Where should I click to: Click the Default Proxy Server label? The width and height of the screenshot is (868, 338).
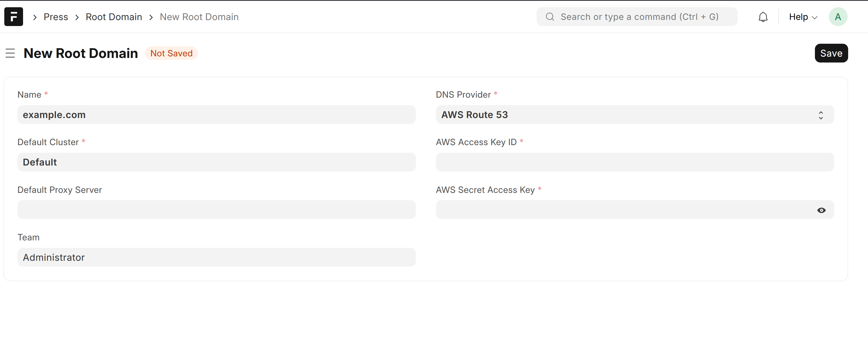point(59,190)
